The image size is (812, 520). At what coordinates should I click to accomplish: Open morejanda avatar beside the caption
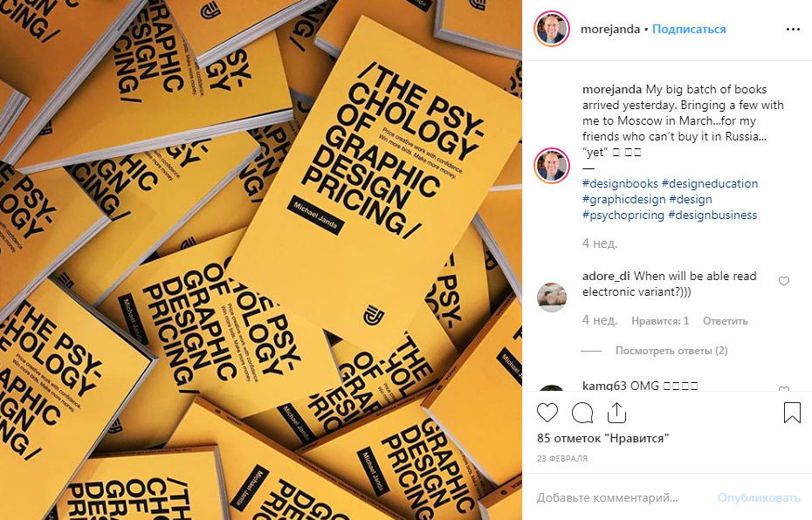(x=552, y=166)
